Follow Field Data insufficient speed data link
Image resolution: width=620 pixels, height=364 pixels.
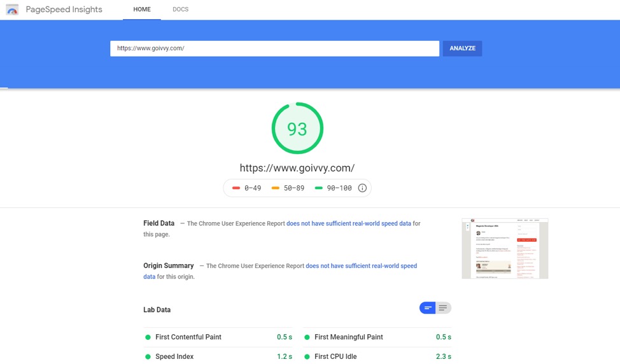pos(349,223)
